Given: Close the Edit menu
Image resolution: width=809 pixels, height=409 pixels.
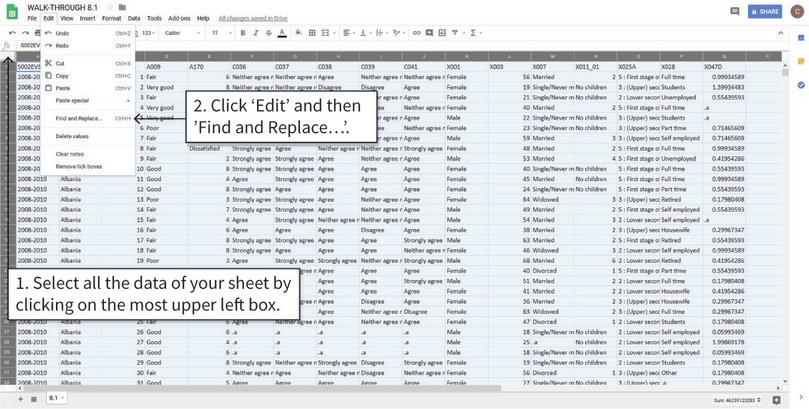Looking at the screenshot, I should coord(48,18).
